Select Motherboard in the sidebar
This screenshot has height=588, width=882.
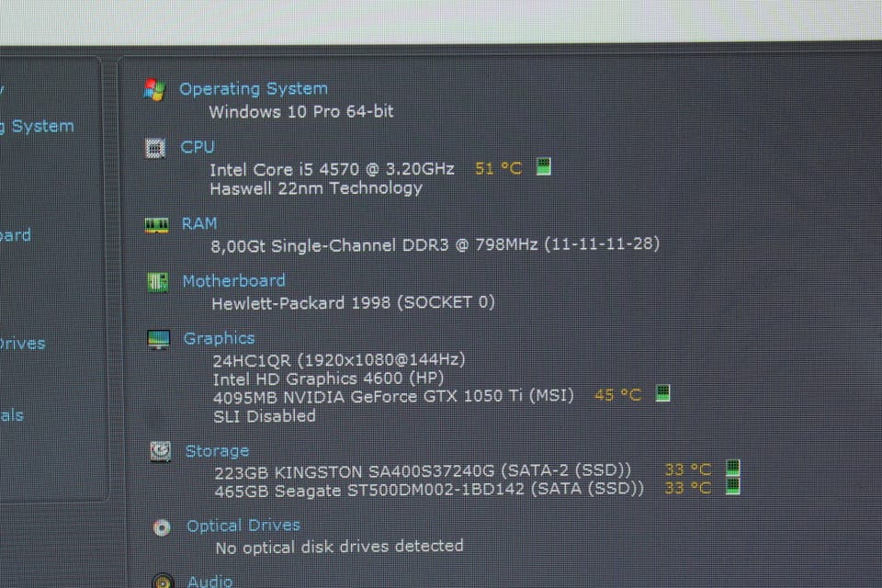click(16, 234)
